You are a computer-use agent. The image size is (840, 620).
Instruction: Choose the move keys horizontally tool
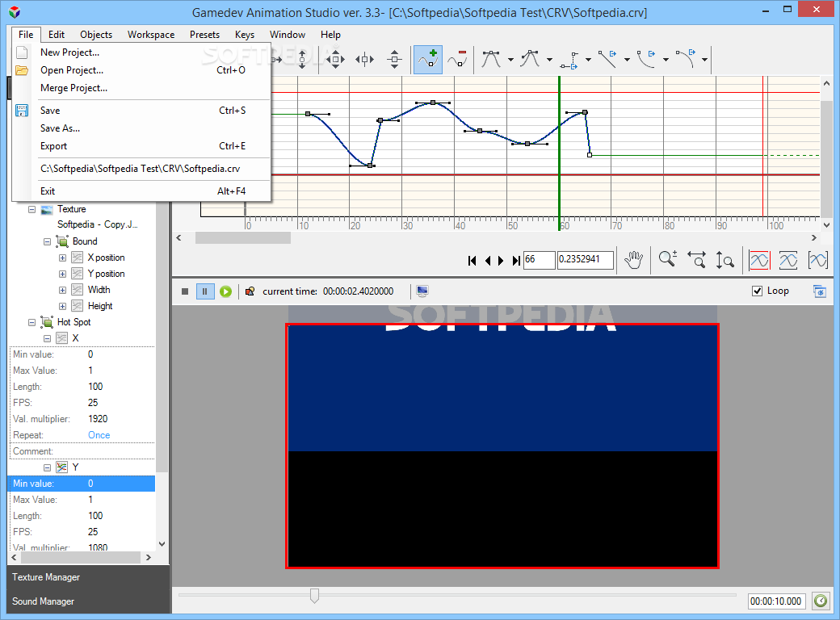coord(365,60)
